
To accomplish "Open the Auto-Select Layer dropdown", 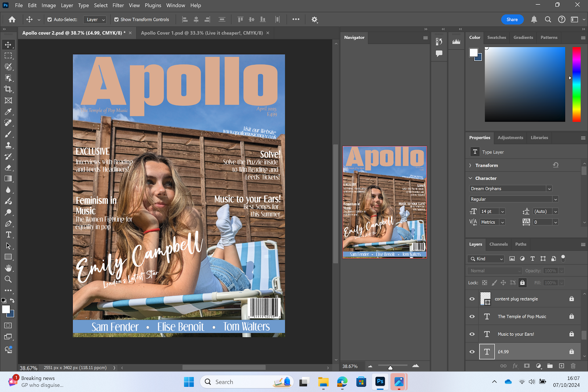I will [95, 19].
